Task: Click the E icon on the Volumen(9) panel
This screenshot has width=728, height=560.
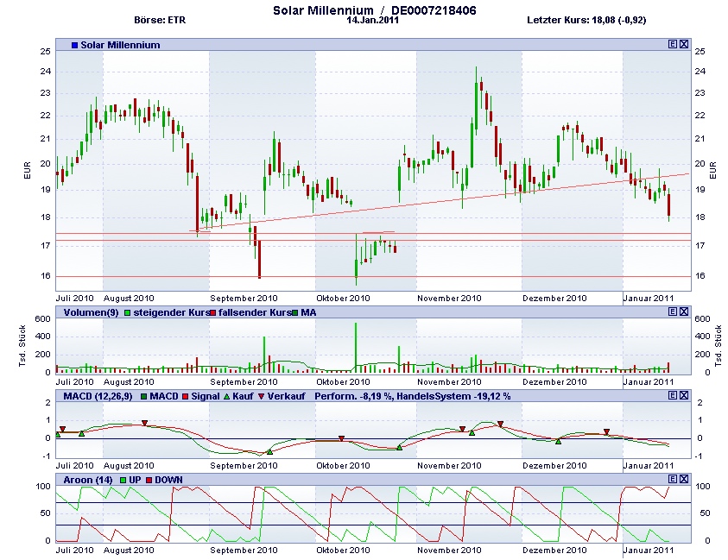Action: click(672, 311)
